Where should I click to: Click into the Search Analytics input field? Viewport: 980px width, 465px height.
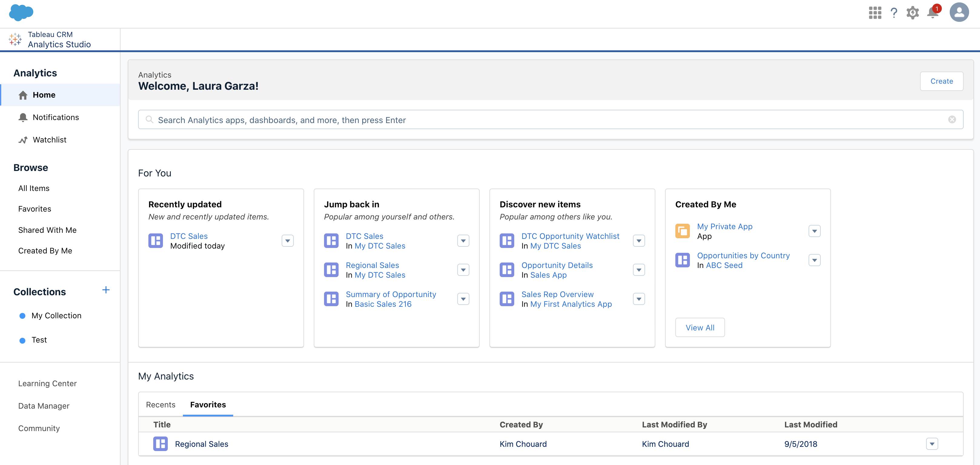tap(551, 119)
